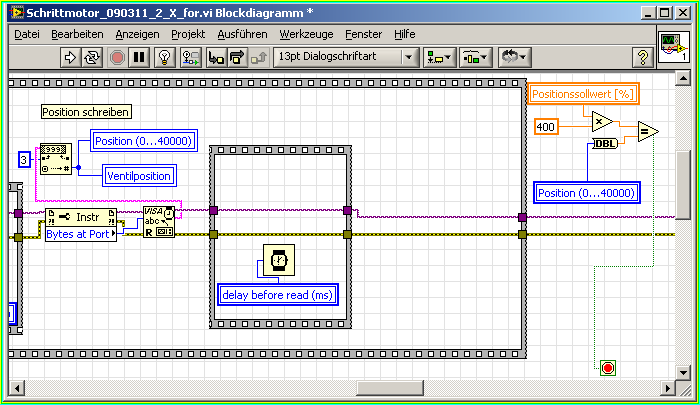Select the Format Into String function node

click(56, 159)
